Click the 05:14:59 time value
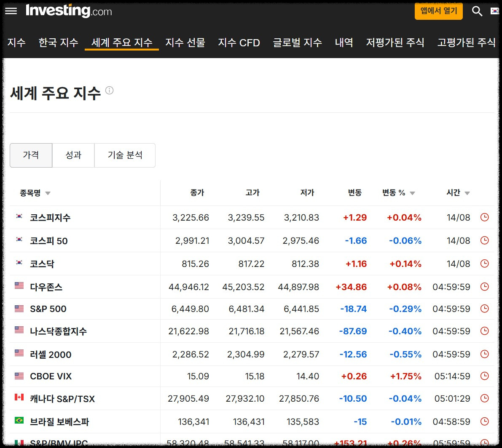Image resolution: width=502 pixels, height=448 pixels. (x=452, y=376)
